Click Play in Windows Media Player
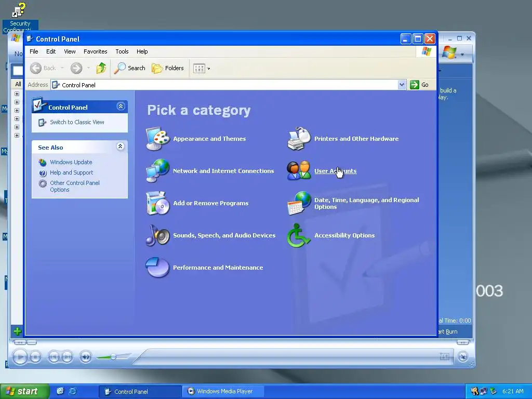This screenshot has width=532, height=399. pos(20,356)
